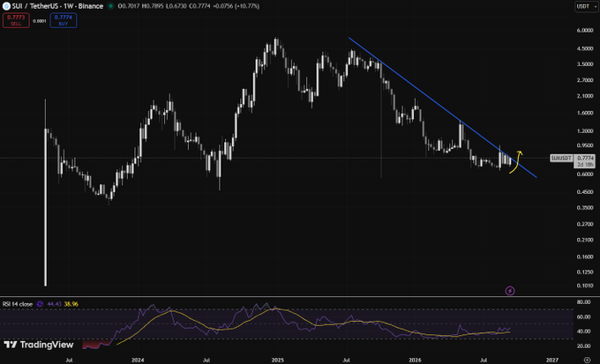Click the SUI coin logo icon
The width and height of the screenshot is (600, 364).
click(x=6, y=6)
